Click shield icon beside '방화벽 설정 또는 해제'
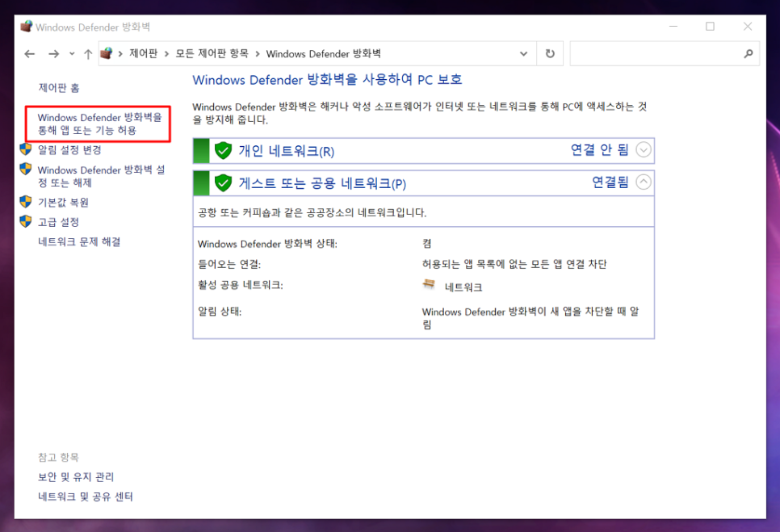The width and height of the screenshot is (780, 532). (x=26, y=169)
